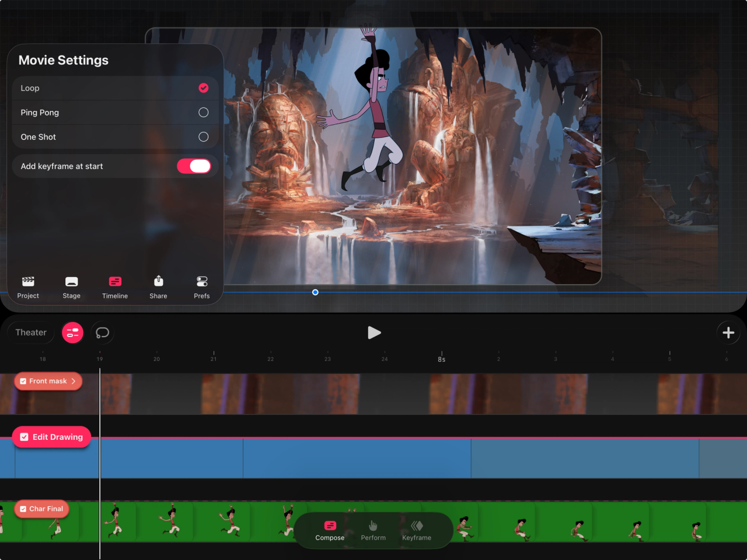Viewport: 747px width, 560px height.
Task: Add new content with the plus button
Action: 728,332
